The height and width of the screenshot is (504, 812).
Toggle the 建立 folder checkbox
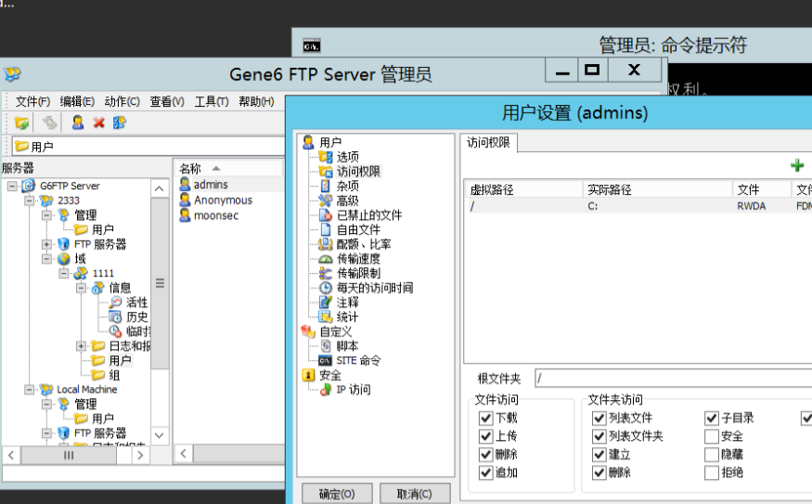[599, 454]
